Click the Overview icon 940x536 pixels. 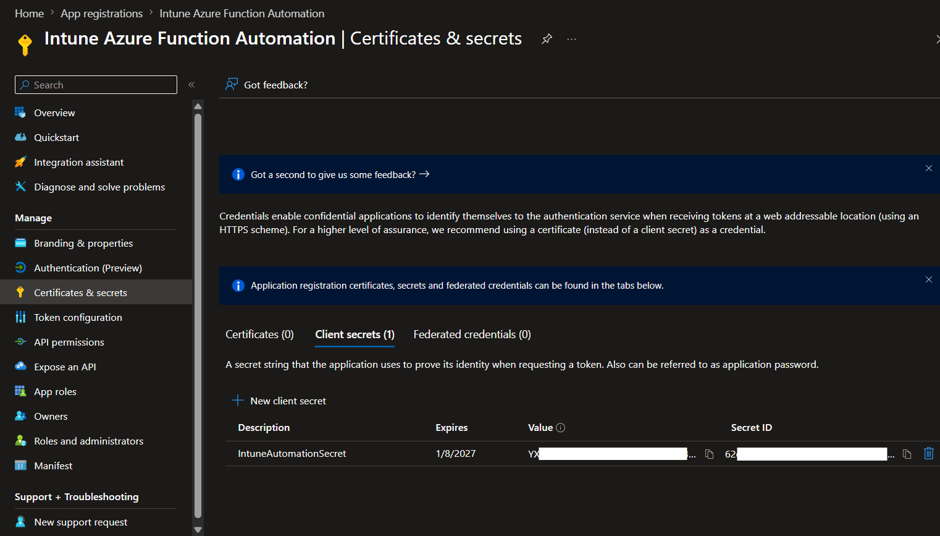(x=20, y=112)
